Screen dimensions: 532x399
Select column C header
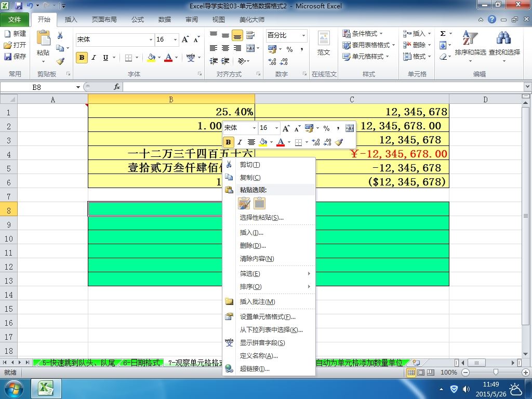pyautogui.click(x=352, y=99)
